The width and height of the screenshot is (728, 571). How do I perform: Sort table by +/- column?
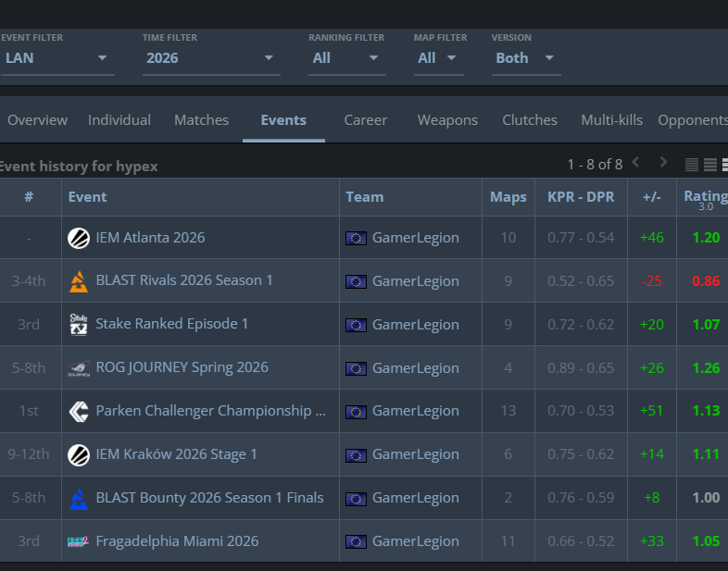pyautogui.click(x=652, y=197)
